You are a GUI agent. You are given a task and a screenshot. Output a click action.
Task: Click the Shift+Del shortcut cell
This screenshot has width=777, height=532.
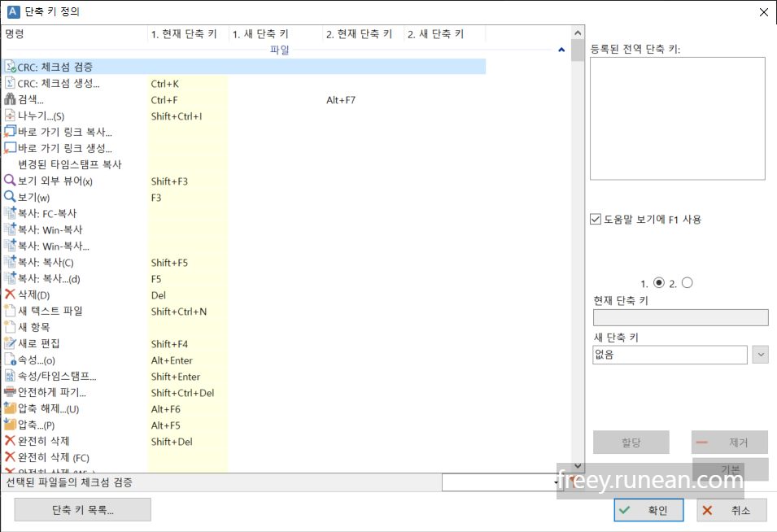(188, 442)
